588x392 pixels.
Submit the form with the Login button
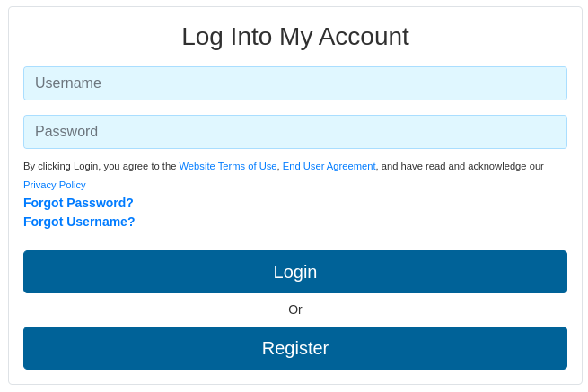click(x=295, y=272)
